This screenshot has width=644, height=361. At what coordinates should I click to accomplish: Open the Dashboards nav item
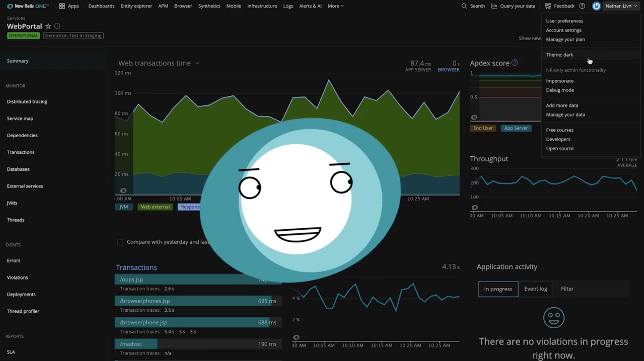point(101,6)
